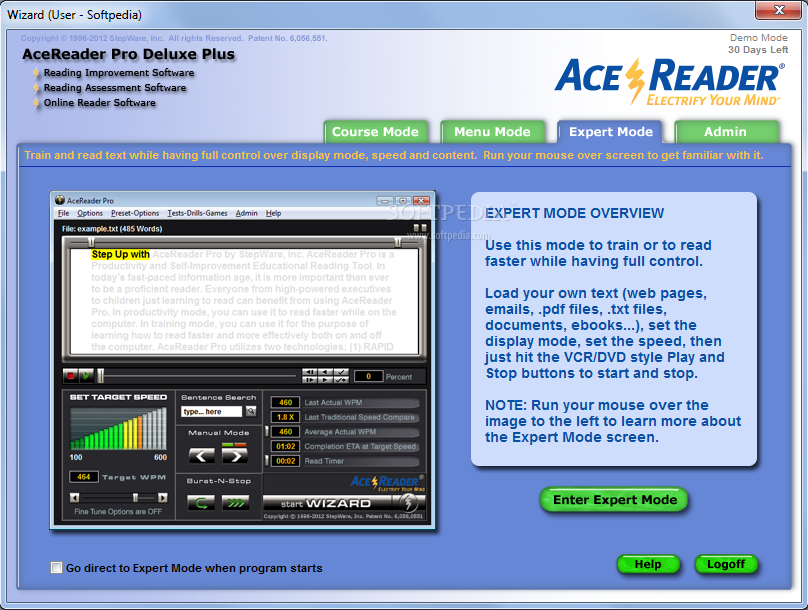This screenshot has height=610, width=808.
Task: Click the left margin slider handle above text
Action: point(91,242)
